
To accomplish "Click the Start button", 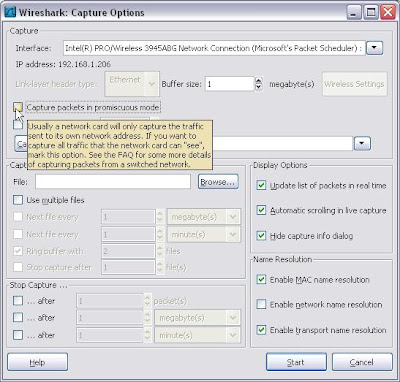I will coord(296,362).
